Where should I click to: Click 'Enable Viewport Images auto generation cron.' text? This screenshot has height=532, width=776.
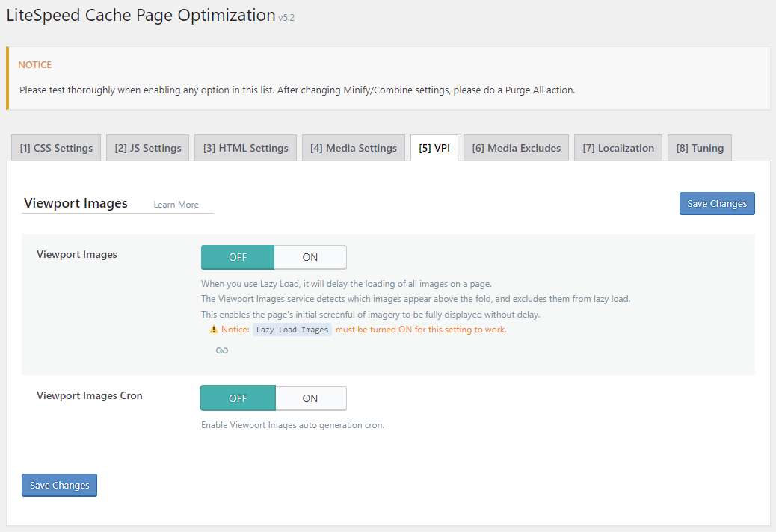[x=292, y=425]
